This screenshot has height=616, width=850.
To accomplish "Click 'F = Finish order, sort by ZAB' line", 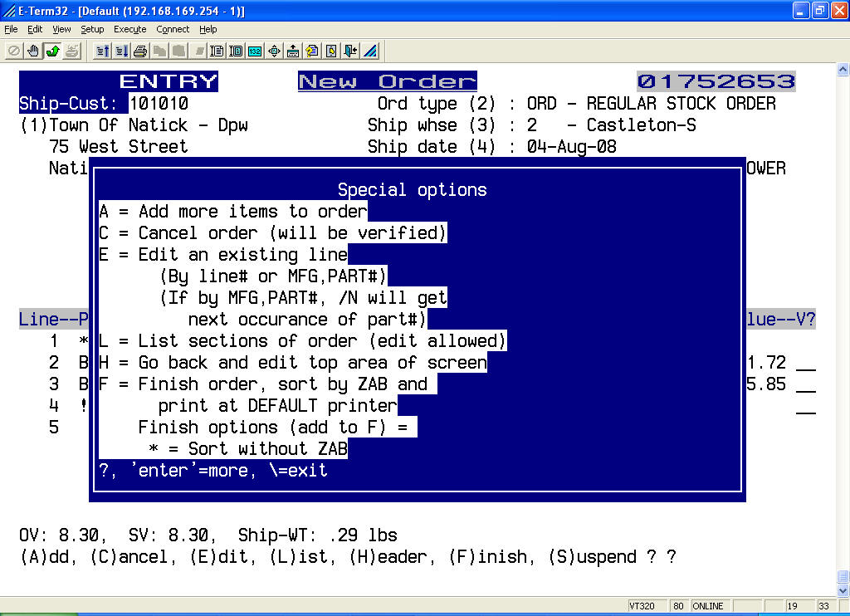I will pyautogui.click(x=268, y=384).
